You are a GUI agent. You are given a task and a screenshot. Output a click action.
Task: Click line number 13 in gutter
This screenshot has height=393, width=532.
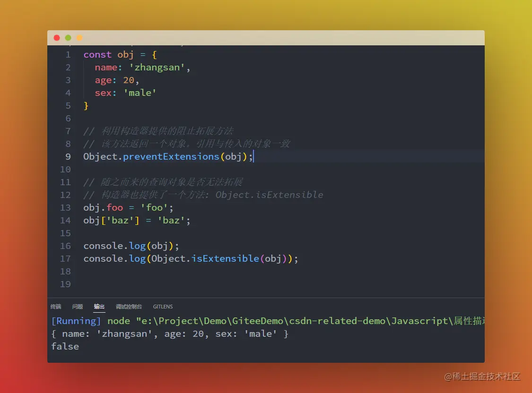65,208
